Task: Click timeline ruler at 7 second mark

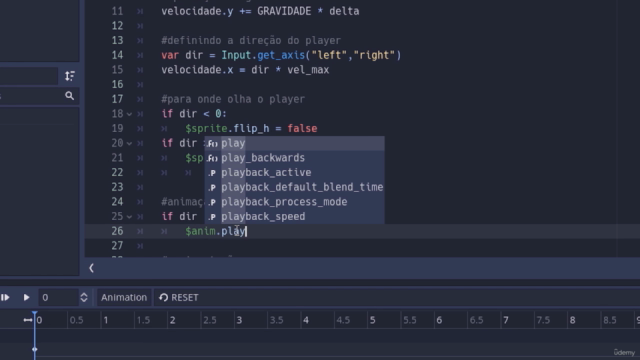Action: pos(506,320)
